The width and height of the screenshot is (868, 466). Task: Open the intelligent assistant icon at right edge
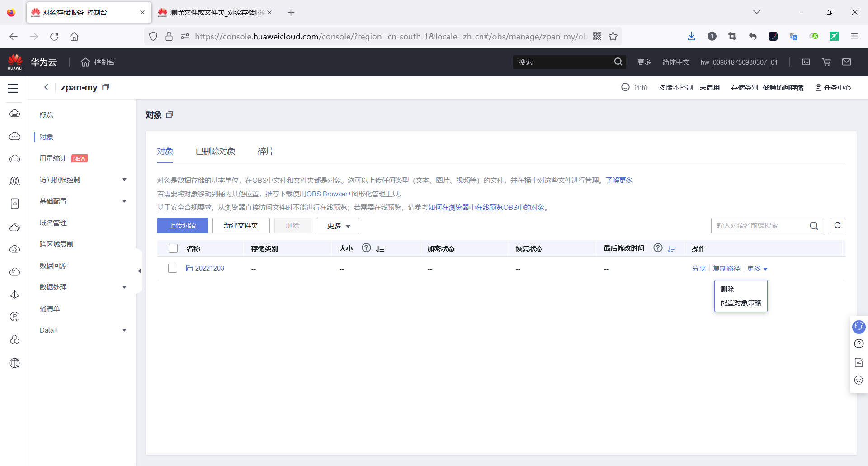tap(859, 327)
